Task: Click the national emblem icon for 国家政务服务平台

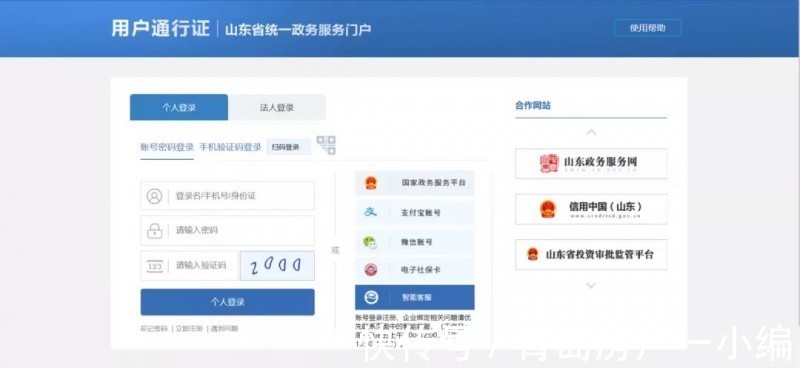Action: point(371,183)
